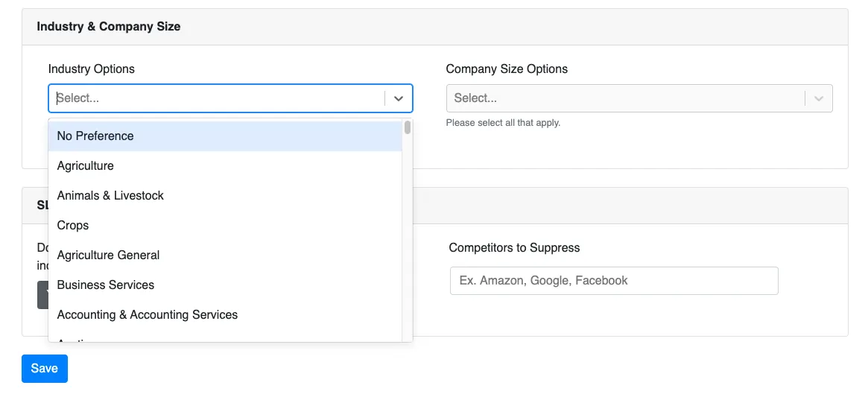868x394 pixels.
Task: Pick Accounting & Accounting Services option
Action: [225, 315]
